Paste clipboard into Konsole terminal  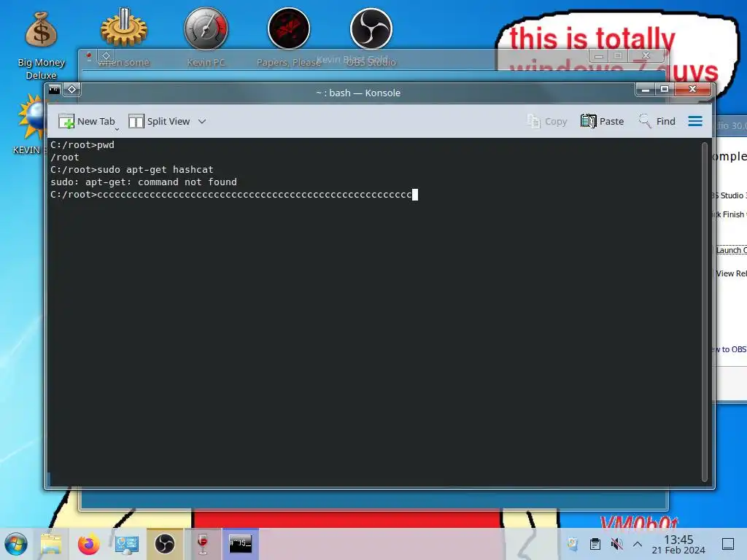pyautogui.click(x=602, y=122)
